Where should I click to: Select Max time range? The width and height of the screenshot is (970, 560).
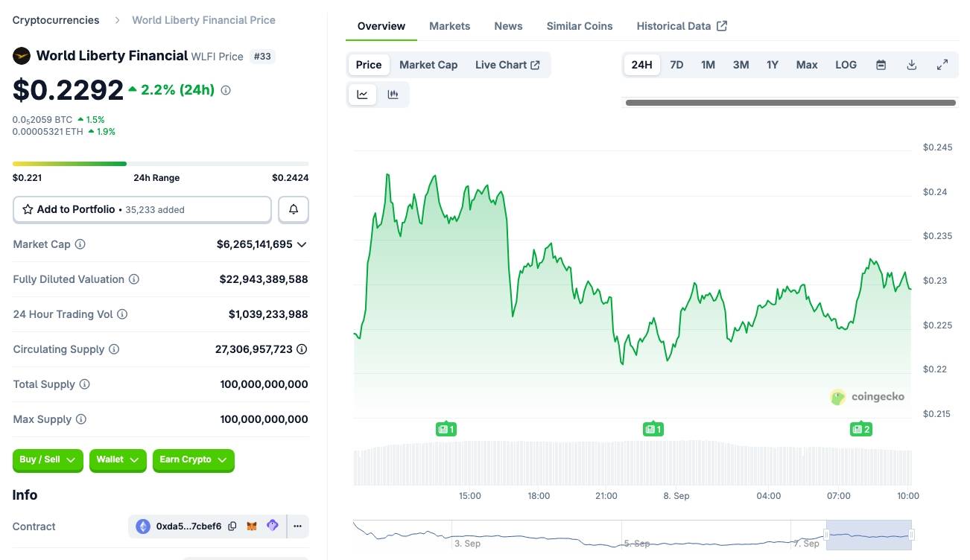[807, 65]
